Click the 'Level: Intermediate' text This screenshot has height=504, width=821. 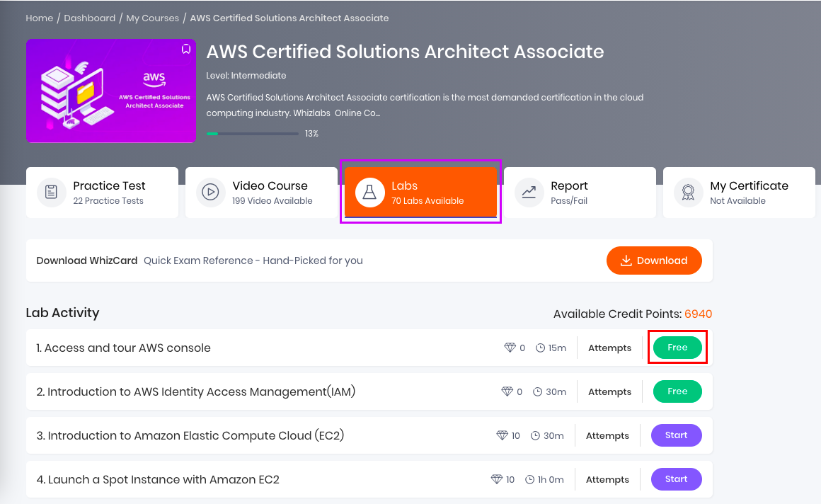[x=246, y=76]
